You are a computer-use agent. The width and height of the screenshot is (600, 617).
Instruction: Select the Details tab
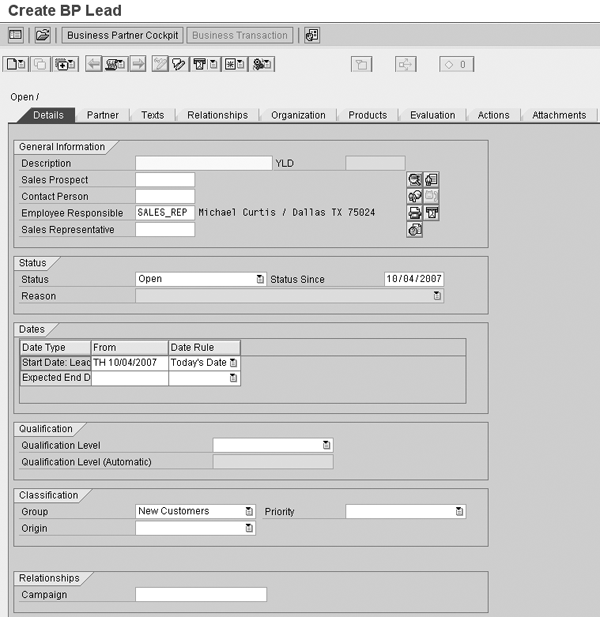[48, 115]
